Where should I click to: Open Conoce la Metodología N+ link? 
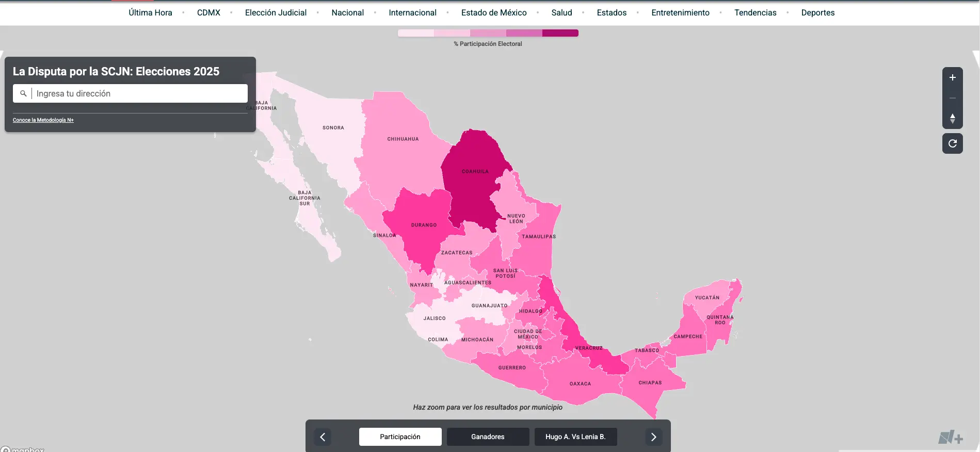click(x=43, y=120)
